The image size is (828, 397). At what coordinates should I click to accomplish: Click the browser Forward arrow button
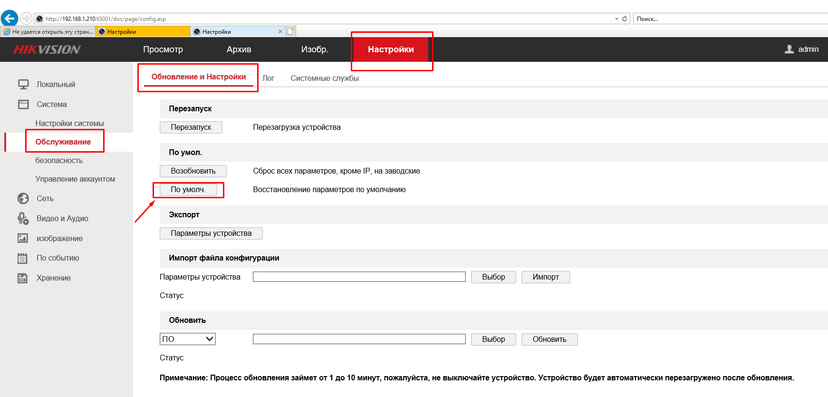[25, 18]
